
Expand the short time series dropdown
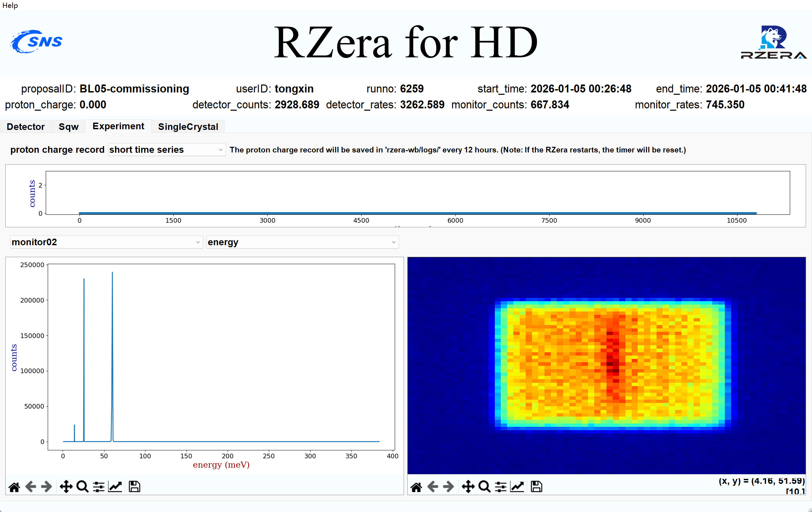tap(167, 150)
